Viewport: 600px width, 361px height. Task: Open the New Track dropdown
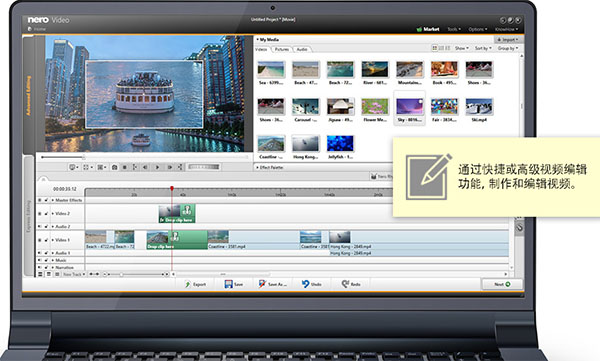click(x=74, y=274)
